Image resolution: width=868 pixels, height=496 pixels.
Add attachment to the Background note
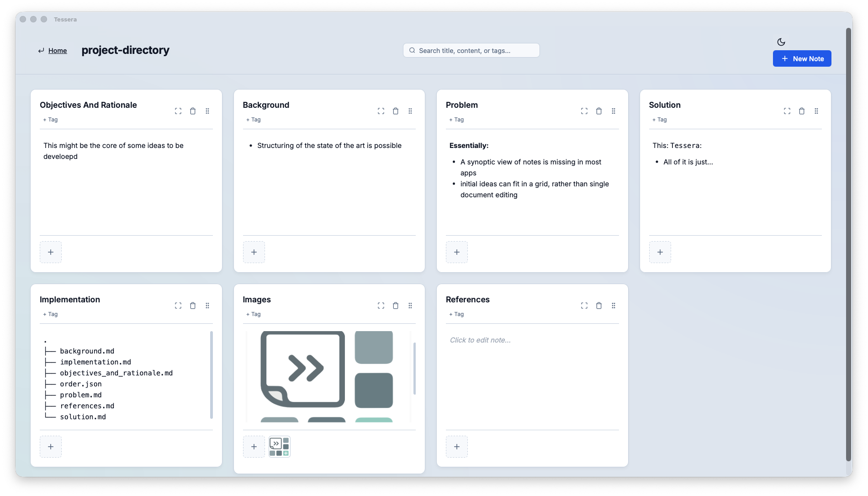[x=254, y=252]
